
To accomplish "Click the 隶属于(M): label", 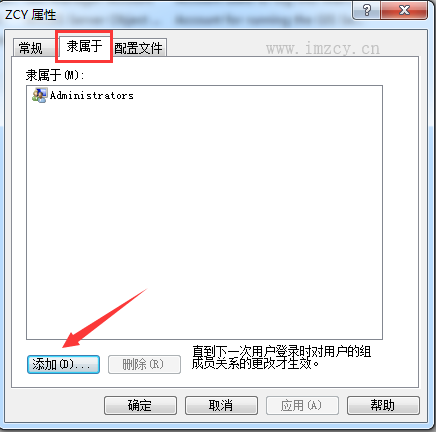I will click(55, 75).
